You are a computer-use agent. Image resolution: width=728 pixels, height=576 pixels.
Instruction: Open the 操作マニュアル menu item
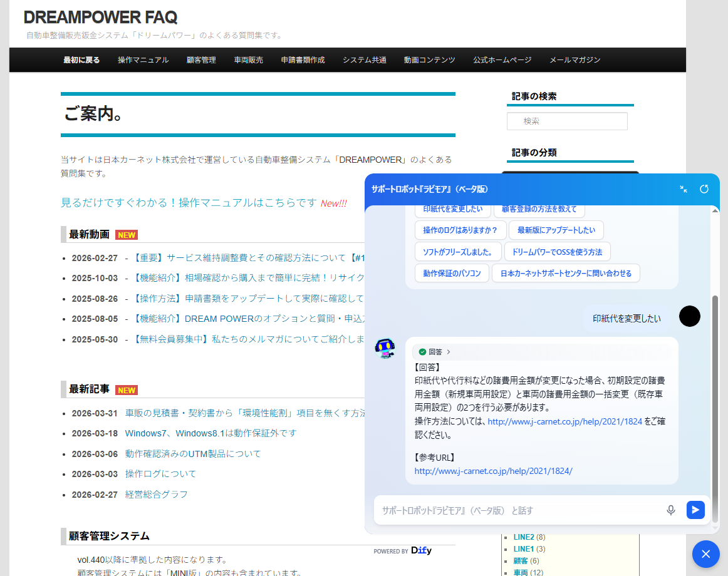(143, 60)
